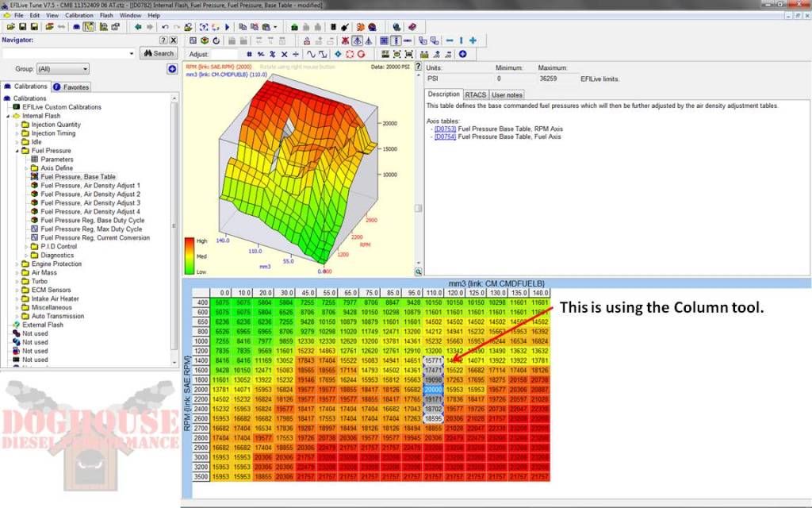This screenshot has width=812, height=508.
Task: Open the Flash menu
Action: 107,15
